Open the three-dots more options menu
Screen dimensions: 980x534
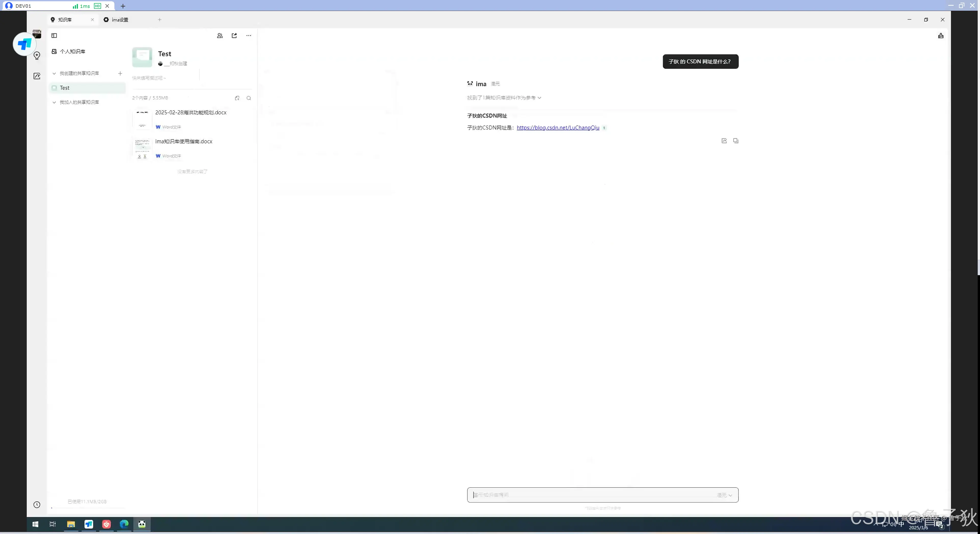pyautogui.click(x=249, y=35)
